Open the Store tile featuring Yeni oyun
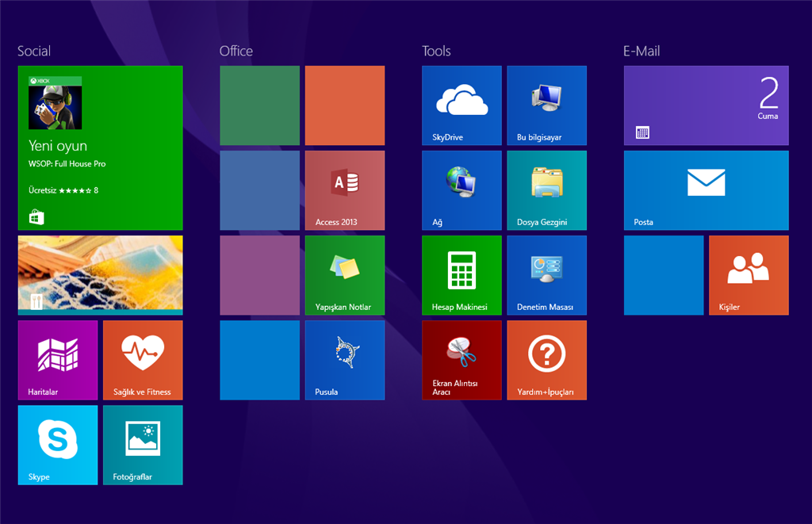 tap(100, 147)
